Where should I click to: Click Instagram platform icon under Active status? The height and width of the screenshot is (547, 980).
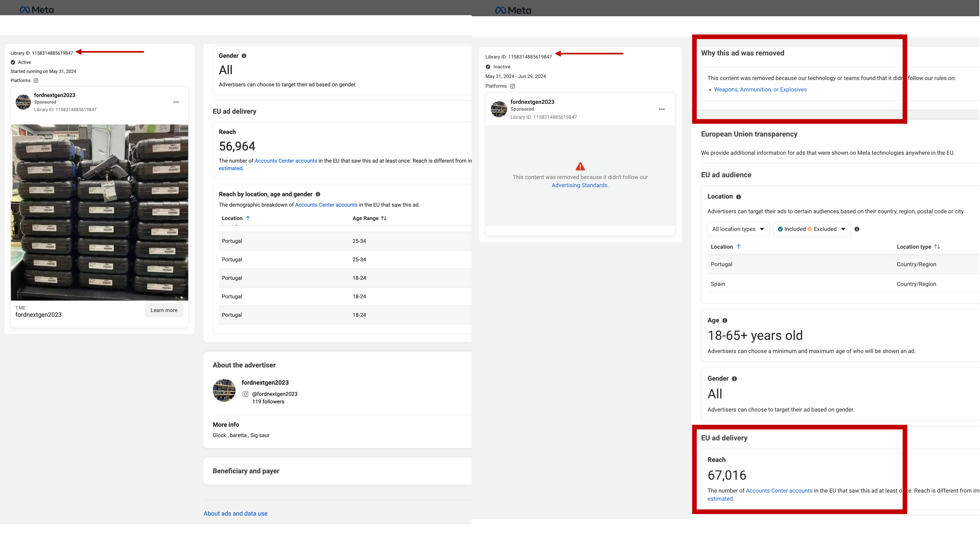point(36,81)
